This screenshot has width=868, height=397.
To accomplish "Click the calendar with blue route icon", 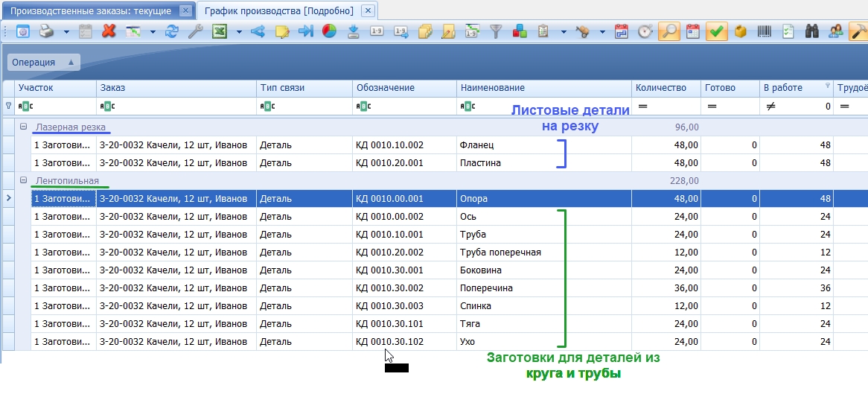I will 621,32.
